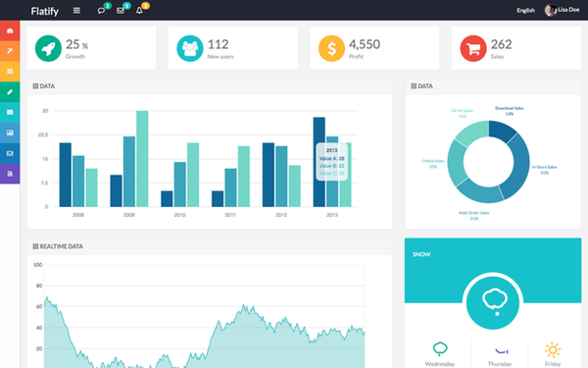Screen dimensions: 588x368
Task: Click the green rocket Growth icon
Action: [48, 48]
